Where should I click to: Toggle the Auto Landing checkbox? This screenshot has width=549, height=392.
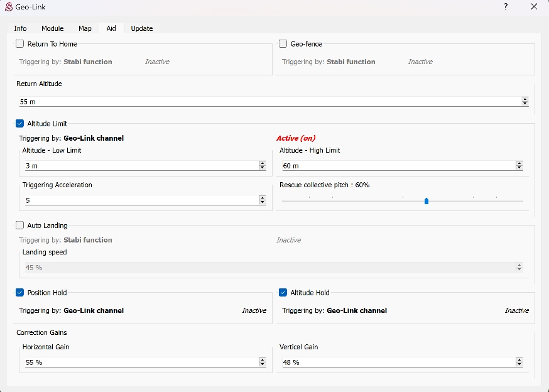pyautogui.click(x=20, y=226)
